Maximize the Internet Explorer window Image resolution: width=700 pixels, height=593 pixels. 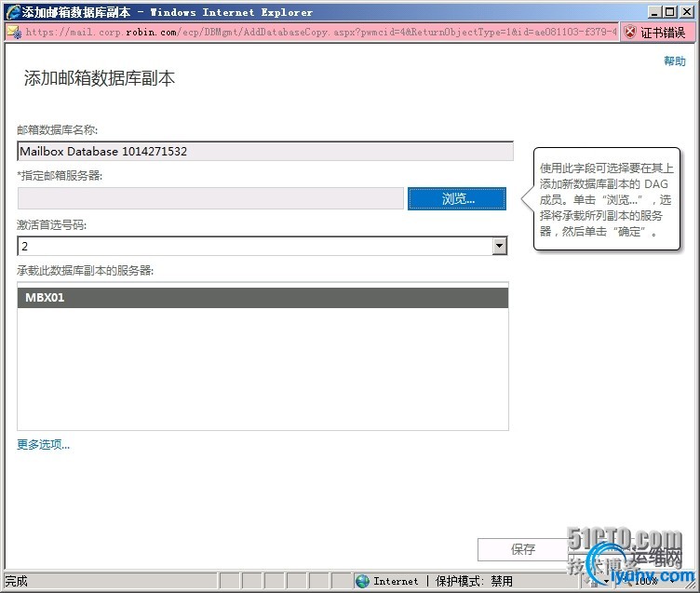point(669,11)
